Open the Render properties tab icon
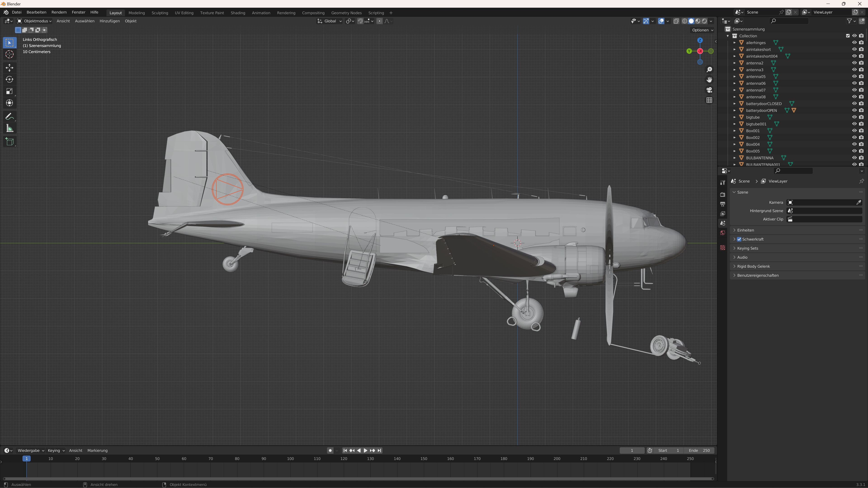868x488 pixels. tap(722, 194)
